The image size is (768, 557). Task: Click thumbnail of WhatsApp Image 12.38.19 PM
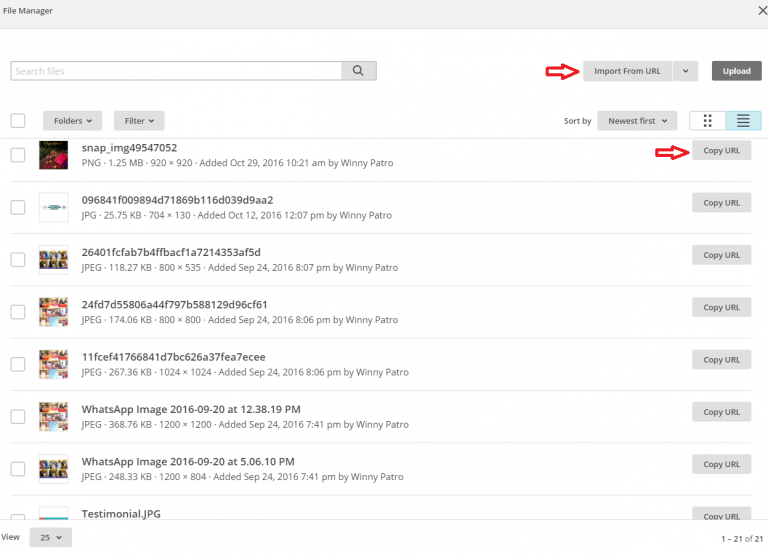click(53, 416)
